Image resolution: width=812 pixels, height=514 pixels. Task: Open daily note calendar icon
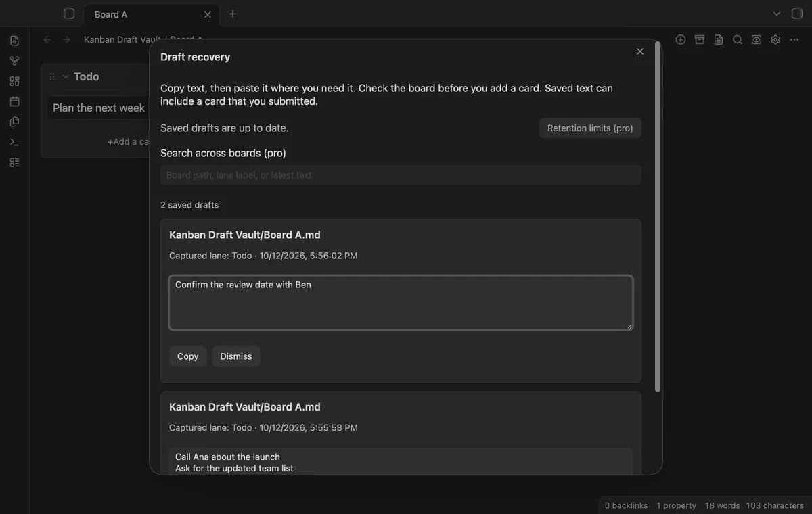(x=14, y=101)
